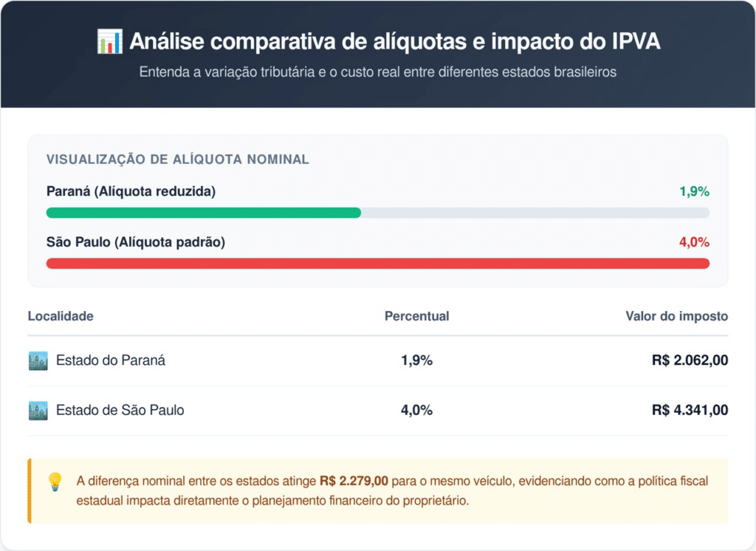Screen dimensions: 756x551
Task: Click the Estado do Paraná row label
Action: coord(111,361)
